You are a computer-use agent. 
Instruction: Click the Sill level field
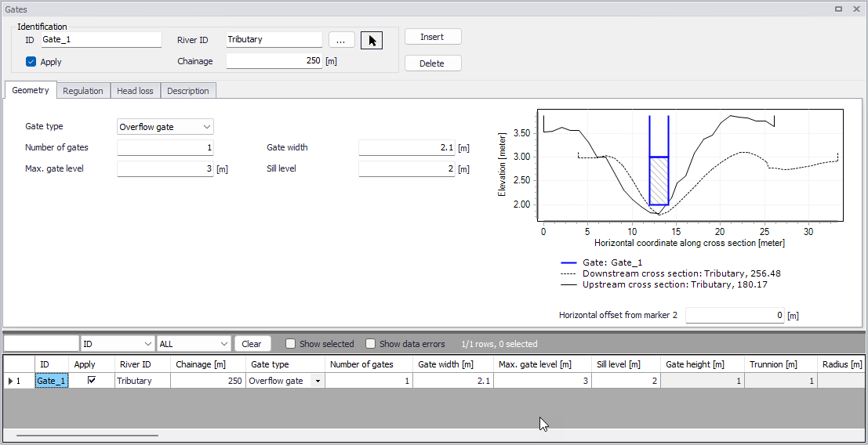coord(407,168)
